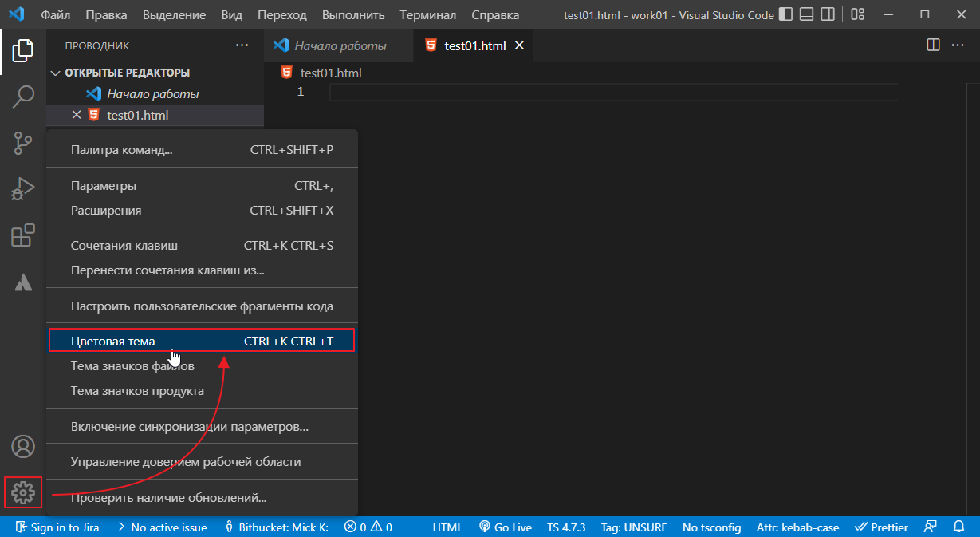Viewport: 980px width, 537px height.
Task: Open Explorer panel more actions ellipsis
Action: [242, 45]
